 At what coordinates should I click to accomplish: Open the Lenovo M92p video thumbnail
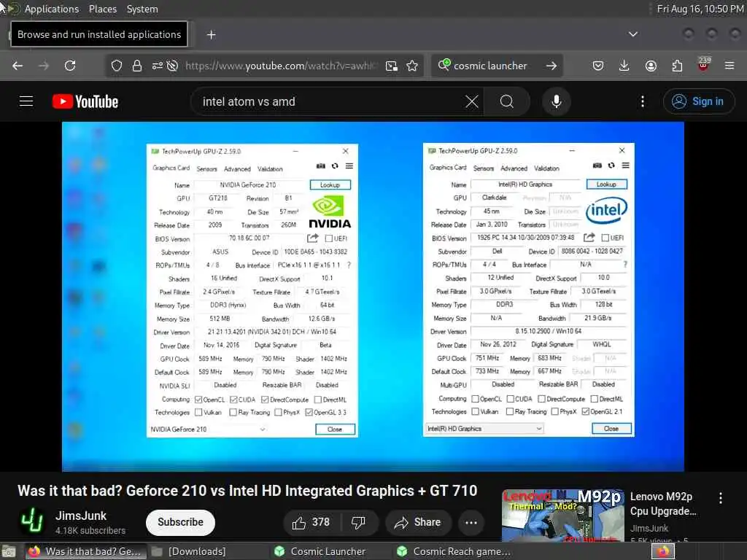pos(562,516)
